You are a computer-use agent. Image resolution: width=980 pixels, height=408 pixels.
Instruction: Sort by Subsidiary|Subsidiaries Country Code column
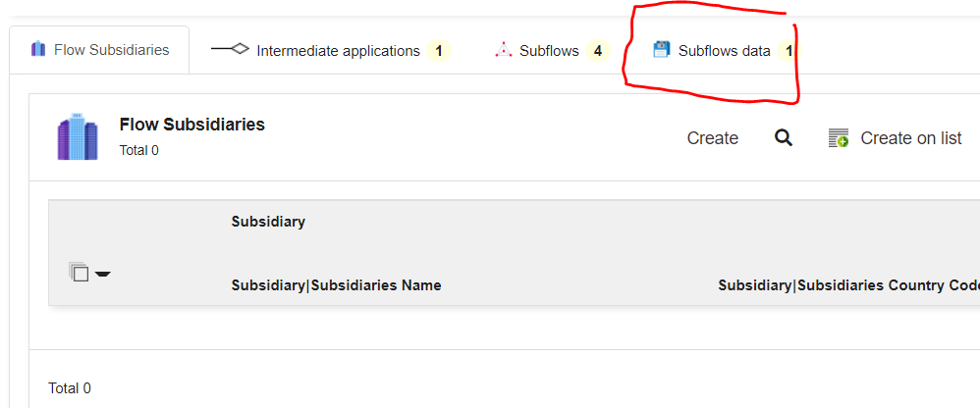pos(848,285)
